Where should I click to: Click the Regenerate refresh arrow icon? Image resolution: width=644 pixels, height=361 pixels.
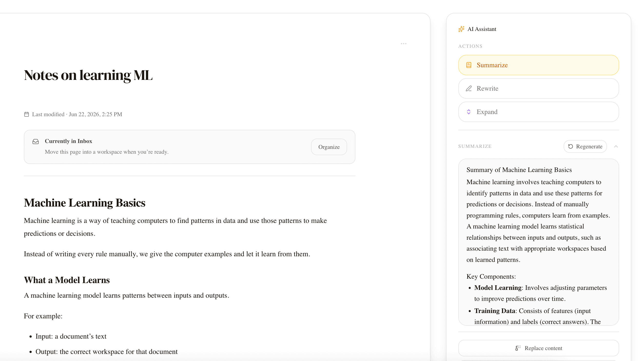[570, 146]
